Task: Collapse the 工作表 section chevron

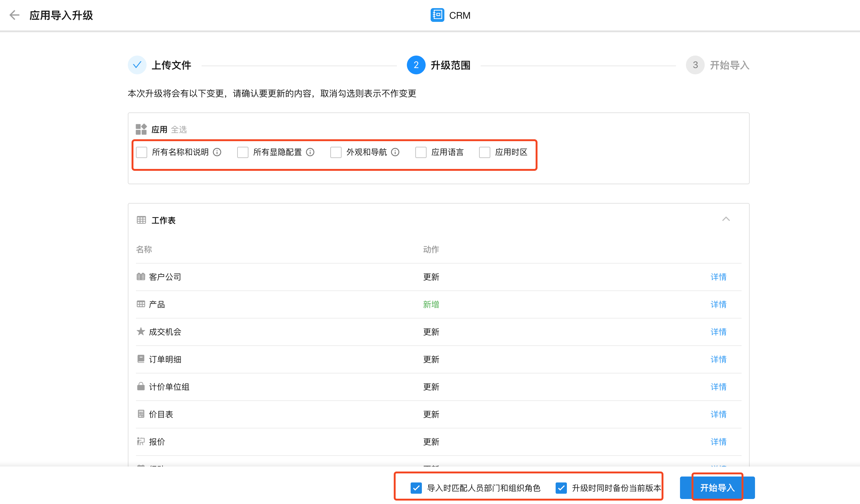Action: [726, 219]
